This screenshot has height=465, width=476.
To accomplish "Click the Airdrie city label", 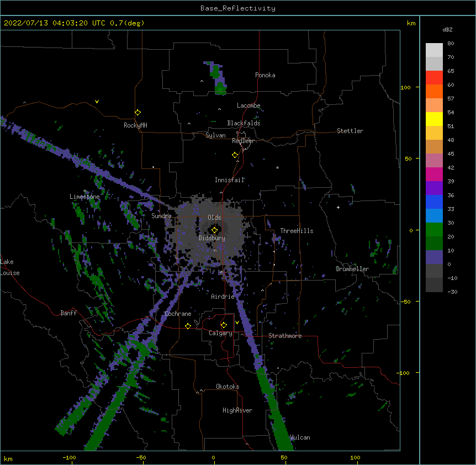I will (x=223, y=297).
